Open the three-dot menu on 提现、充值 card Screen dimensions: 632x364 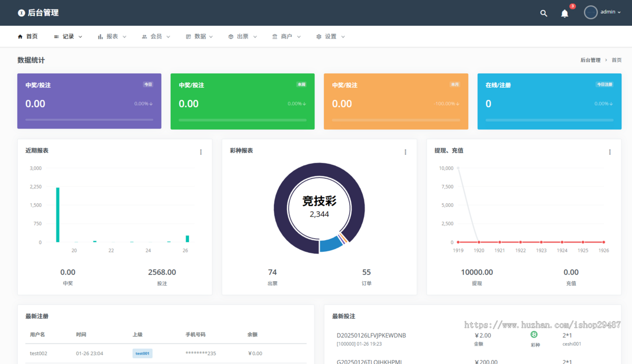[610, 152]
